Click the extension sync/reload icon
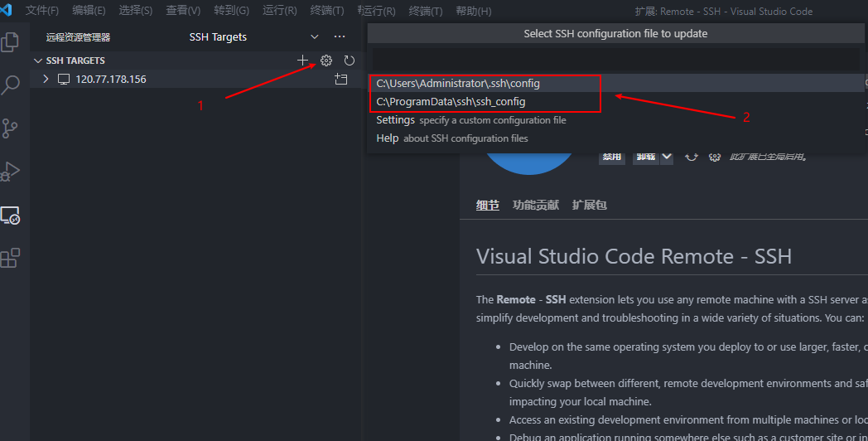The height and width of the screenshot is (441, 868). point(691,157)
